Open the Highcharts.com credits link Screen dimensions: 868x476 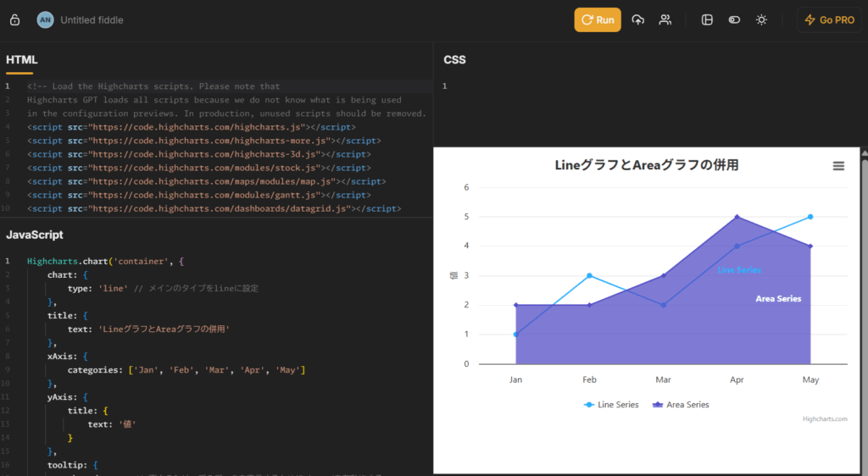[824, 418]
